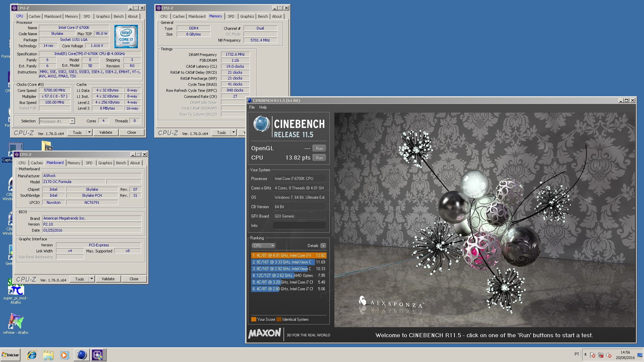
Task: Open Windows Explorer from the taskbar
Action: tap(48, 355)
